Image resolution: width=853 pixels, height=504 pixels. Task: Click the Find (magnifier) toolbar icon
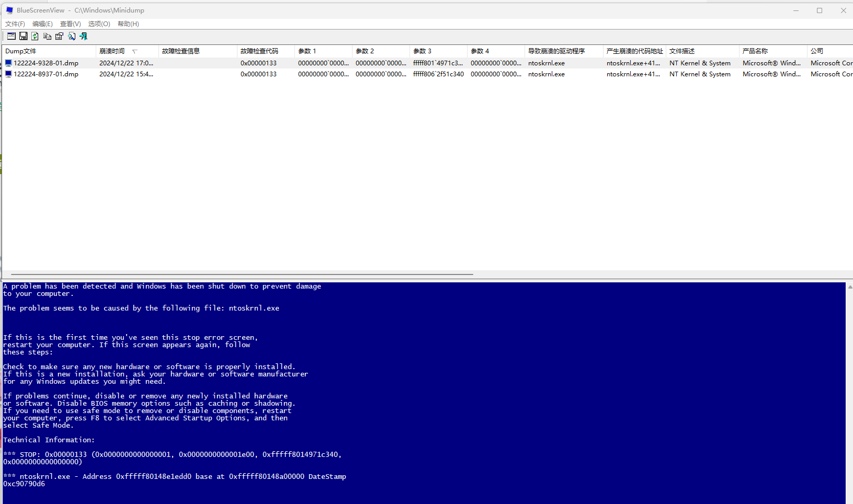pos(72,36)
